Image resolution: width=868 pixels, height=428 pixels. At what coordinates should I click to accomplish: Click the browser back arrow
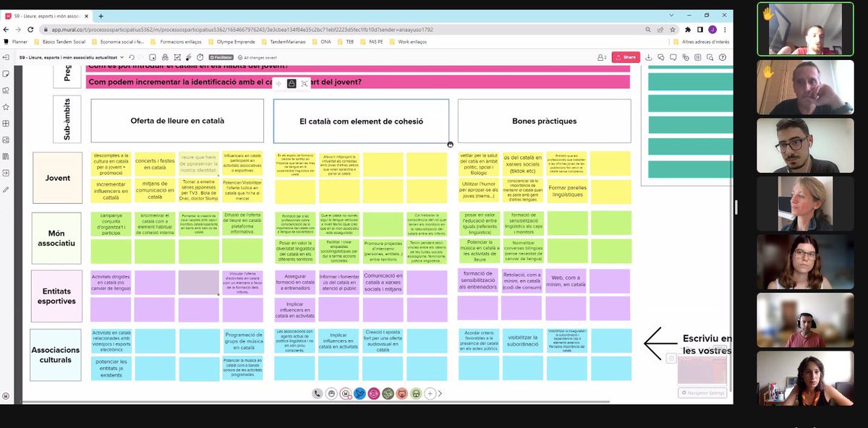[7, 30]
